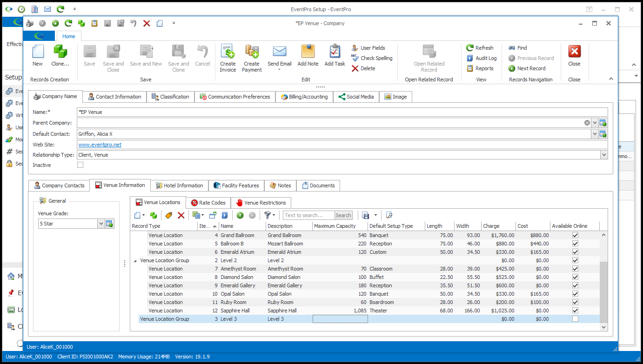Click the Add Task clipboard icon
This screenshot has width=643, height=364.
tap(335, 51)
